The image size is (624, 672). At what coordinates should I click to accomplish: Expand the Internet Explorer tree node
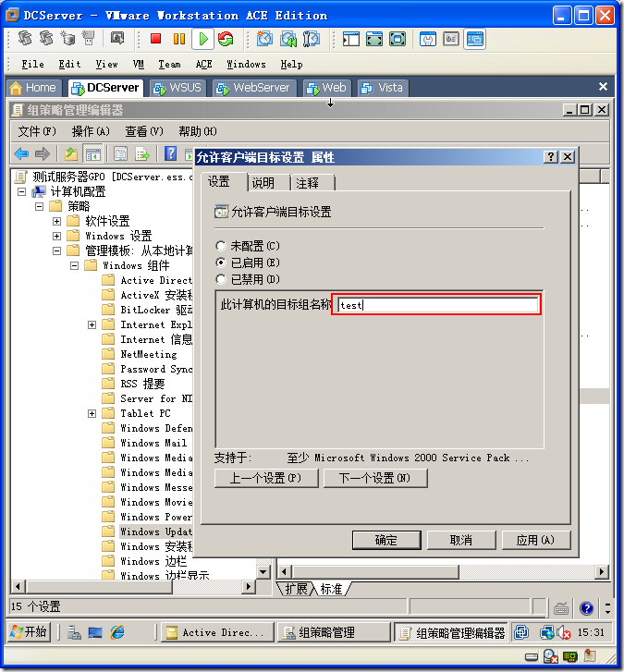(92, 324)
